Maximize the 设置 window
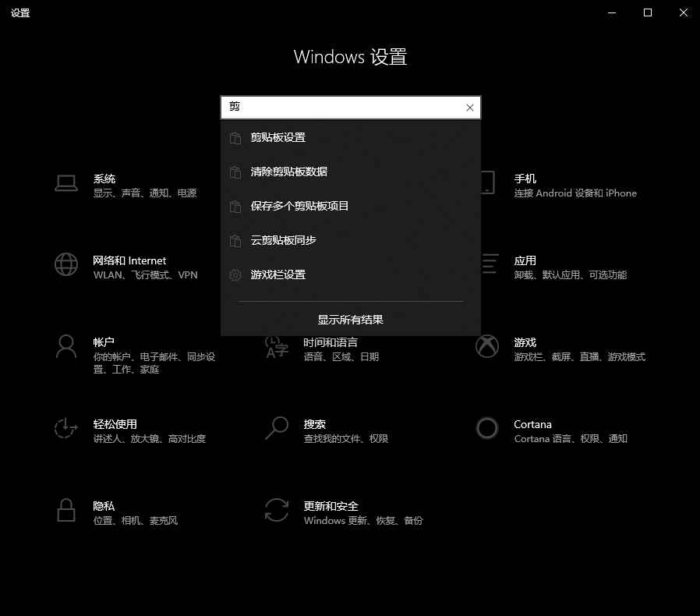Screen dimensions: 700x616 pyautogui.click(x=647, y=12)
